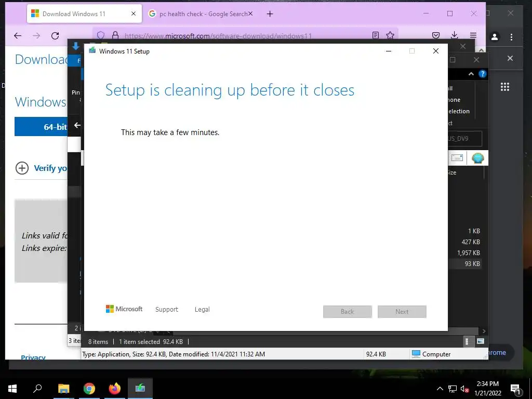Click the Windows 11 Setup title bar icon

tap(92, 51)
